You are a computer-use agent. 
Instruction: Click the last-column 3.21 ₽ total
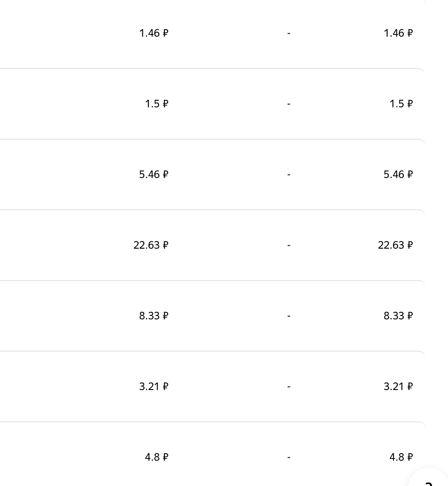click(x=398, y=387)
